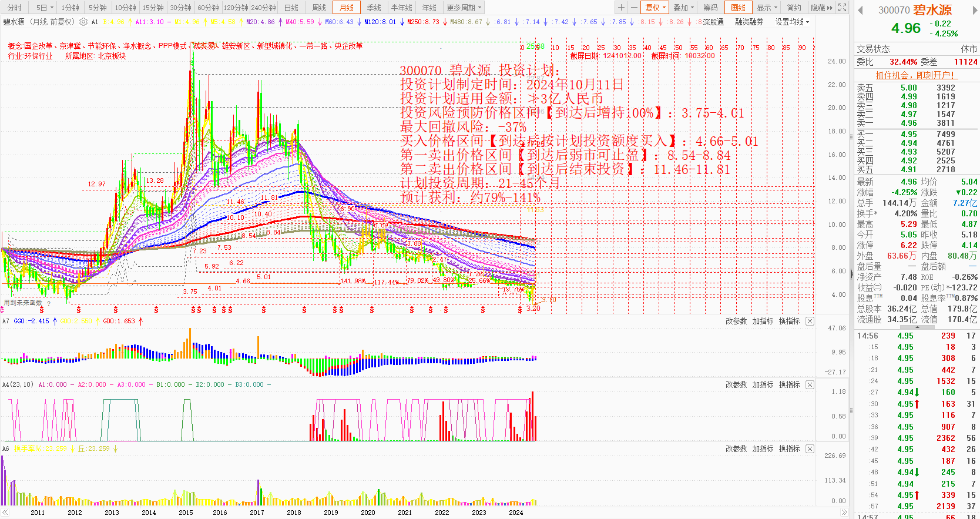Click 改参数 in the A4 panel
The image size is (980, 519).
pos(736,384)
